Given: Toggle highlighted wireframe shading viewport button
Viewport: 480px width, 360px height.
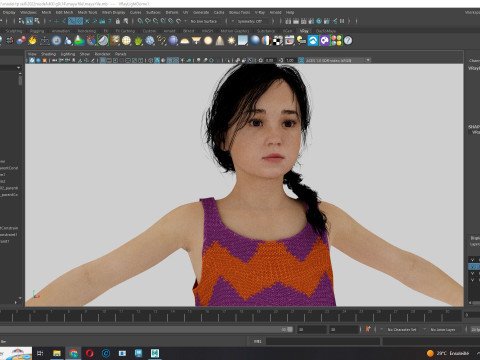Looking at the screenshot, I should 103,60.
